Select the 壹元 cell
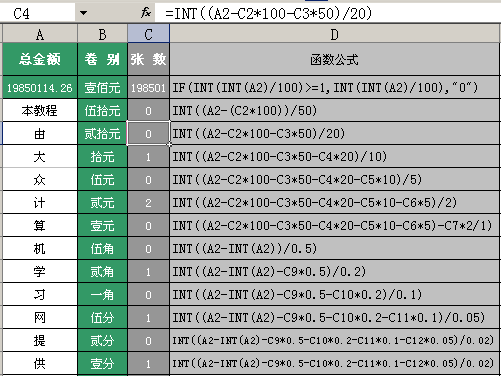 102,225
